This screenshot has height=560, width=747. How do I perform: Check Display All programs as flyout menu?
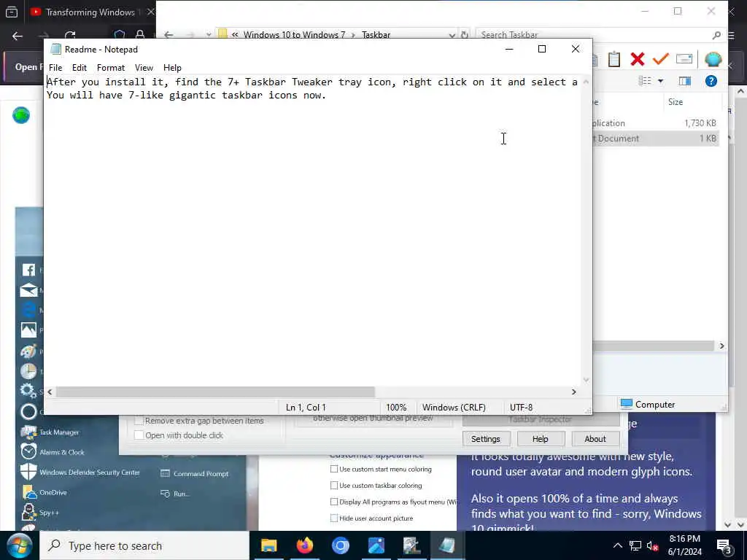pyautogui.click(x=334, y=502)
